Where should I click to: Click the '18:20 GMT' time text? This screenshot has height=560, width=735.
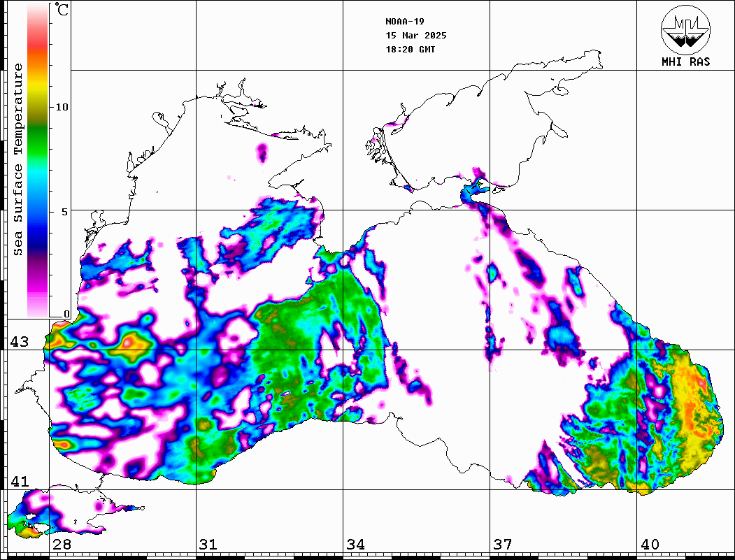click(x=410, y=49)
